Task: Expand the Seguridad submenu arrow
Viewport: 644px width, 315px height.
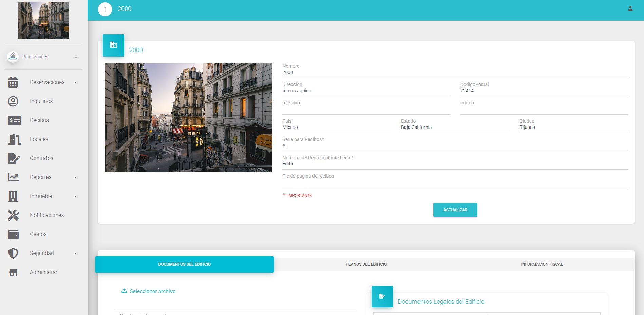Action: 76,253
